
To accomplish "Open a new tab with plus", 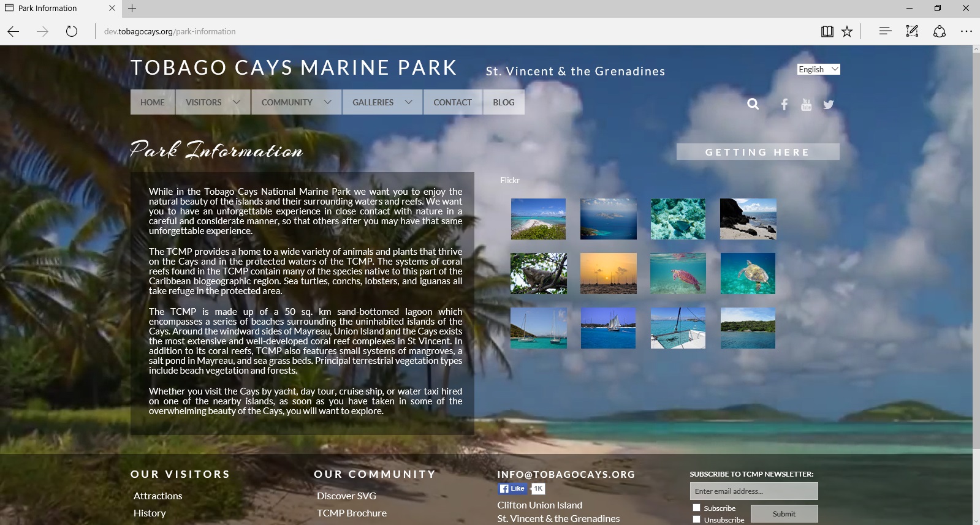I will [x=132, y=8].
